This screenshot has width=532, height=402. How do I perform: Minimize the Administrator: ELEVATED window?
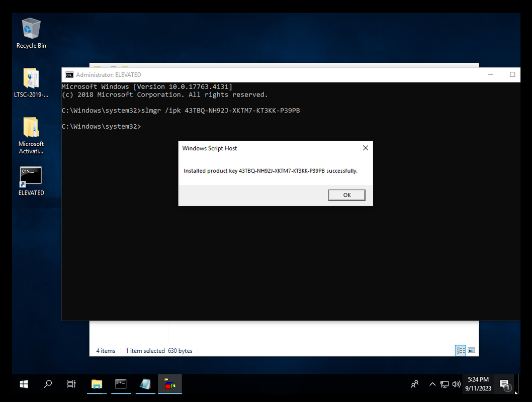490,74
